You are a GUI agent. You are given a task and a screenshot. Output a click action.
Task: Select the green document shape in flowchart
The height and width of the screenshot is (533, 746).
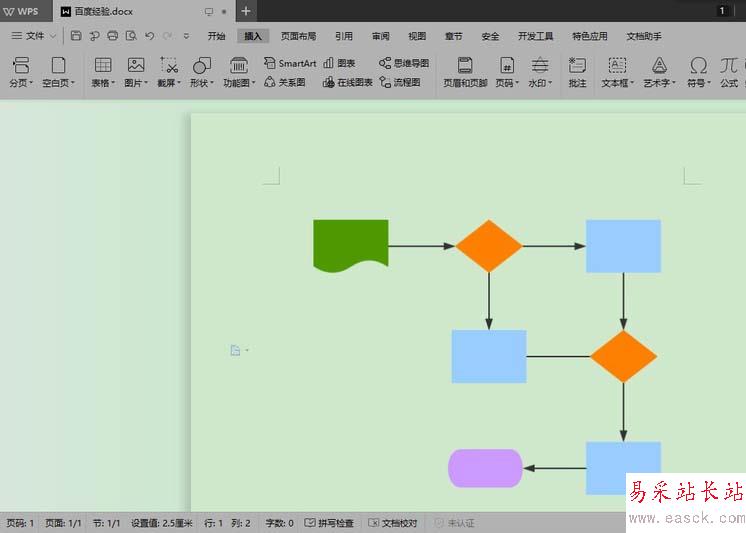[351, 245]
